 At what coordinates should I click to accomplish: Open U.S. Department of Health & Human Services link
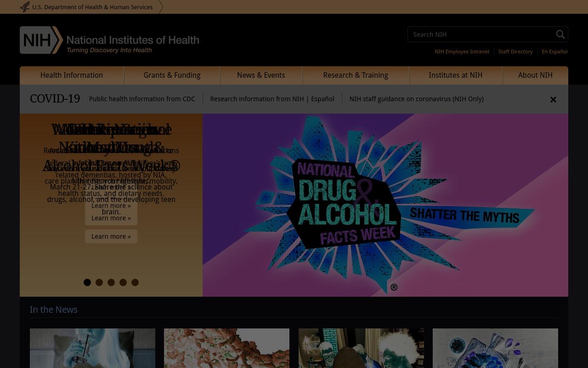tap(92, 7)
